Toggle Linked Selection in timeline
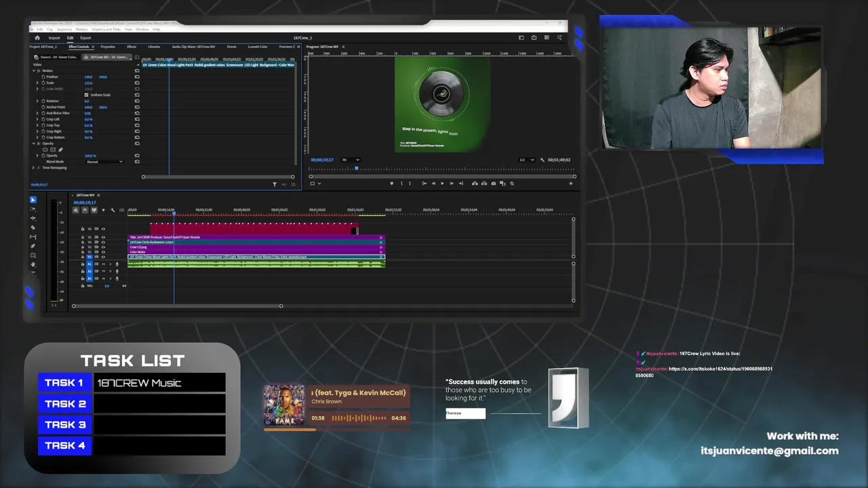Viewport: 868px width, 488px height. (94, 210)
